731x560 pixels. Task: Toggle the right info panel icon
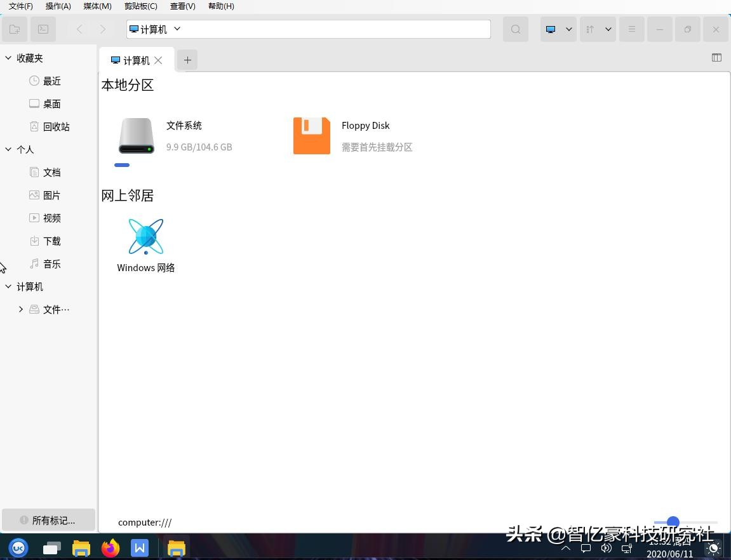(716, 57)
